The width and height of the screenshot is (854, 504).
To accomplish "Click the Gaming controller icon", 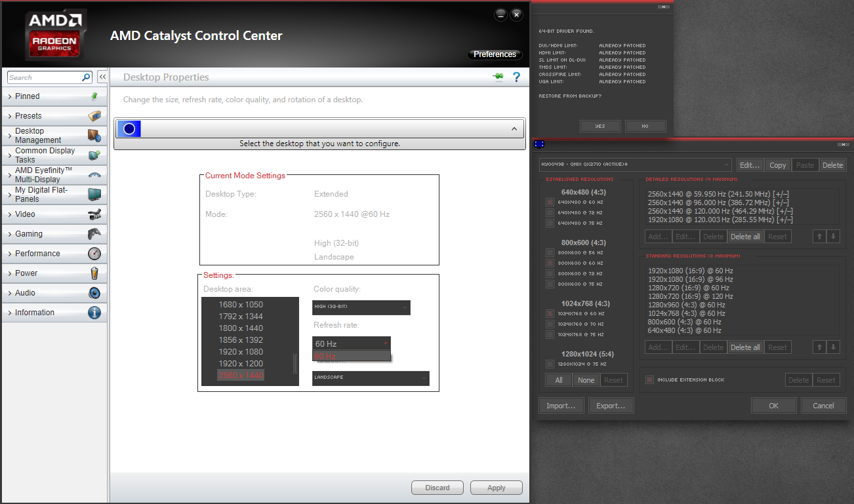I will [94, 234].
